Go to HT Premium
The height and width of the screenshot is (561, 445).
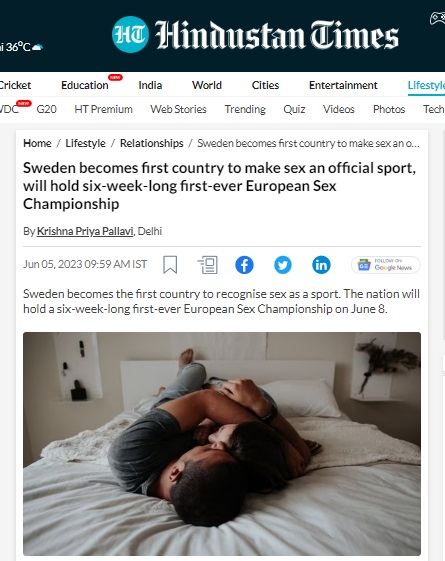pos(103,109)
